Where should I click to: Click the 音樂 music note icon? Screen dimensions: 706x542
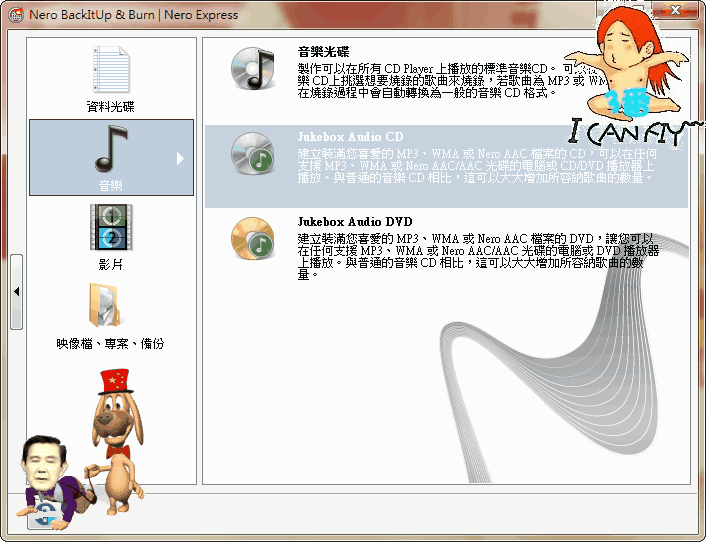(x=111, y=149)
